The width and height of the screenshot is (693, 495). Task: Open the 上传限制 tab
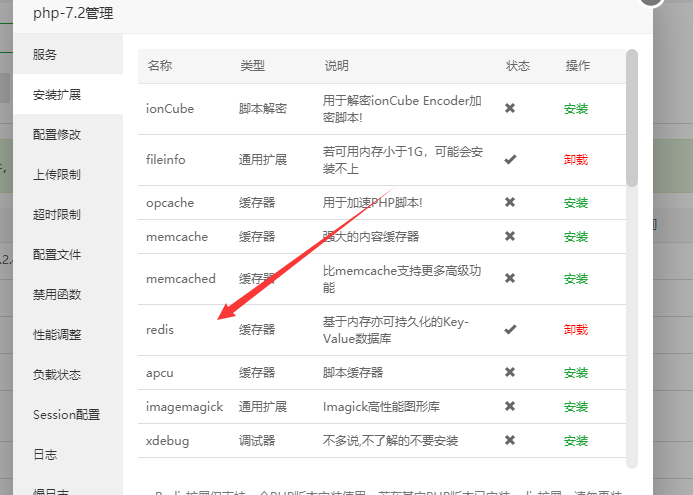pos(68,174)
